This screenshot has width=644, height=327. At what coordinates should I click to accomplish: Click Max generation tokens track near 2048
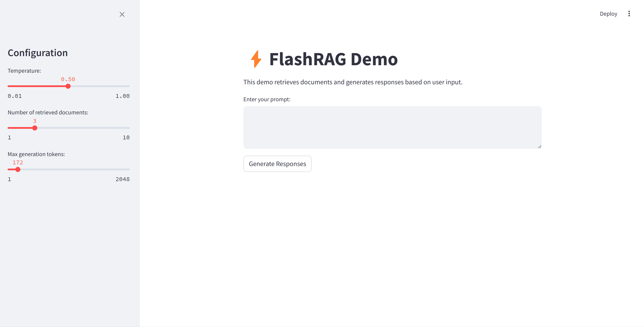click(126, 169)
